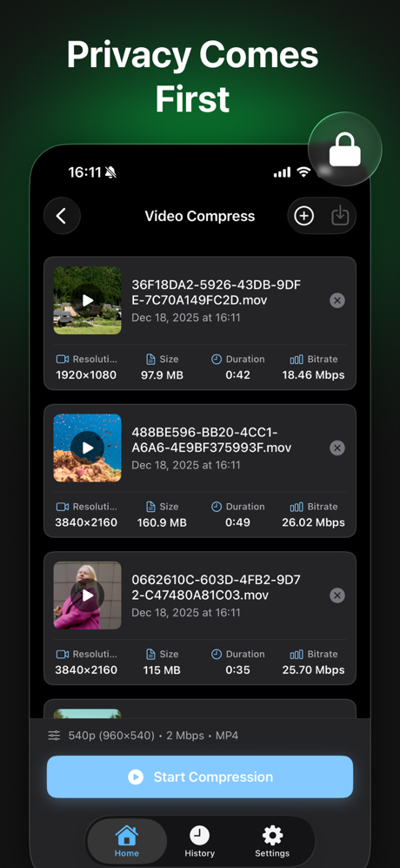Open compression settings sliders icon
The width and height of the screenshot is (400, 868).
[x=54, y=736]
